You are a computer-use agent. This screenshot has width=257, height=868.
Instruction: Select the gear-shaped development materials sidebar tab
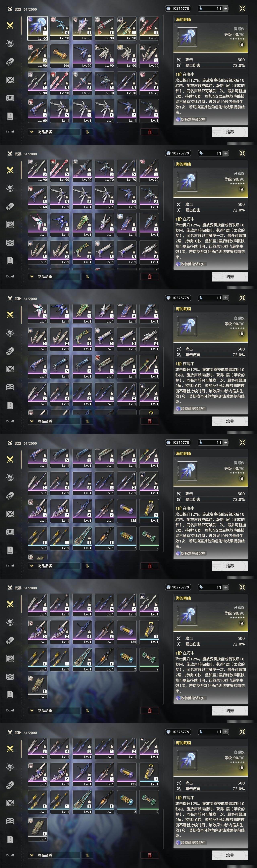[10, 80]
